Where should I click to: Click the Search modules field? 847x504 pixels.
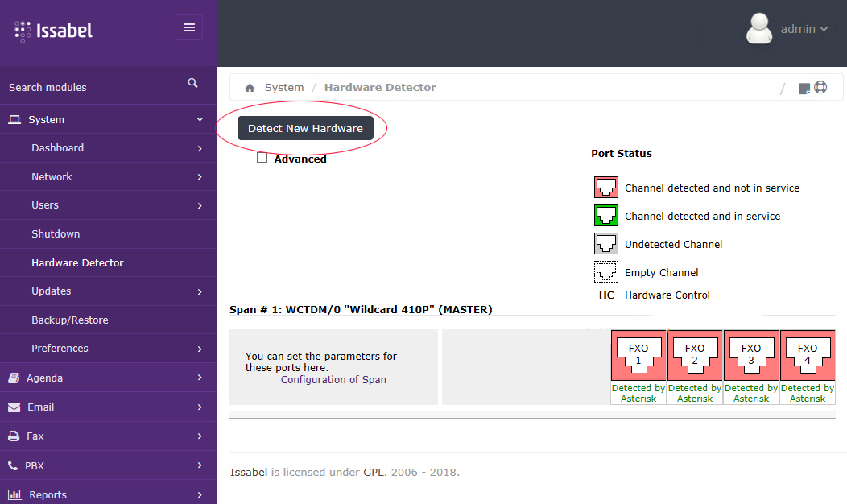(89, 87)
